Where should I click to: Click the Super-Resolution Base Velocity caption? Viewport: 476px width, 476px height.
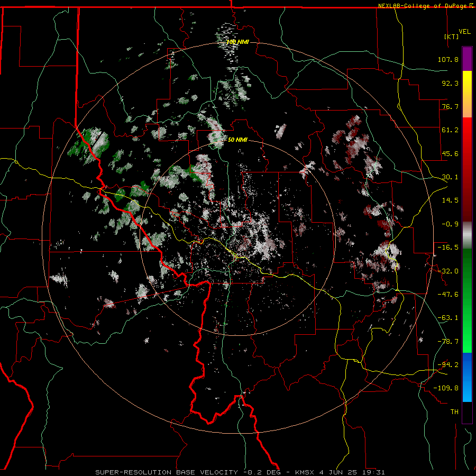click(x=240, y=472)
